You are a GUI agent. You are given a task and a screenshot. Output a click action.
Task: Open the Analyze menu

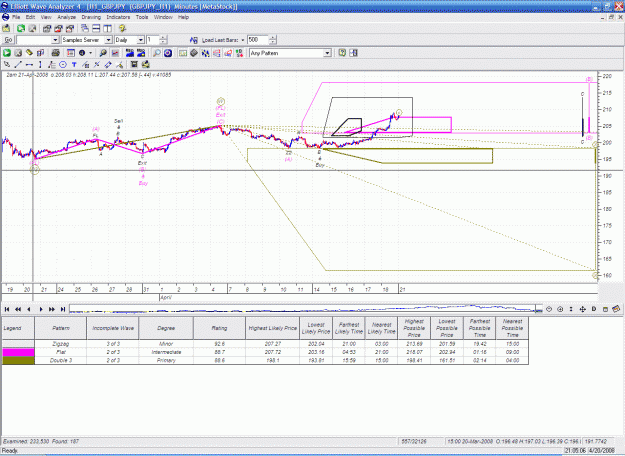pos(67,17)
